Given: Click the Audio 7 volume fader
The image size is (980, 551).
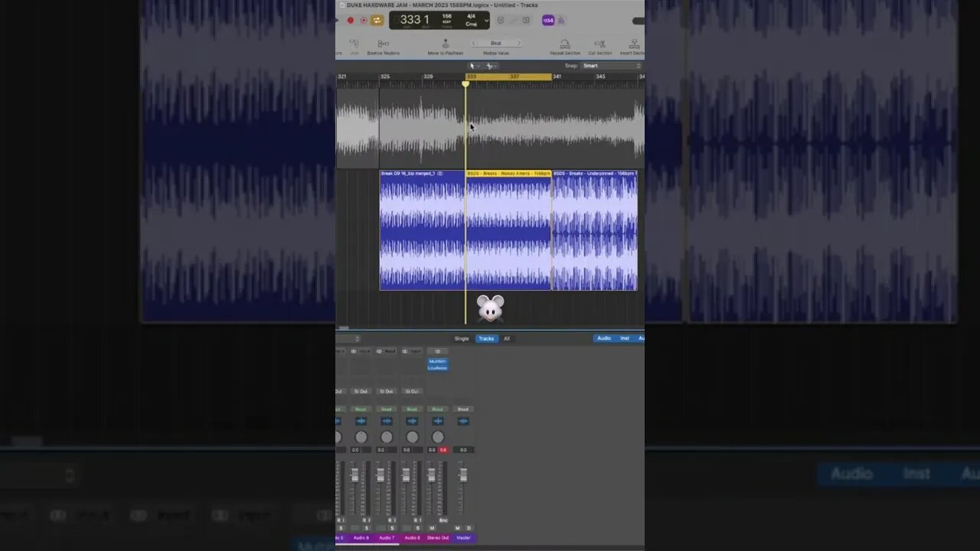Looking at the screenshot, I should (x=380, y=476).
